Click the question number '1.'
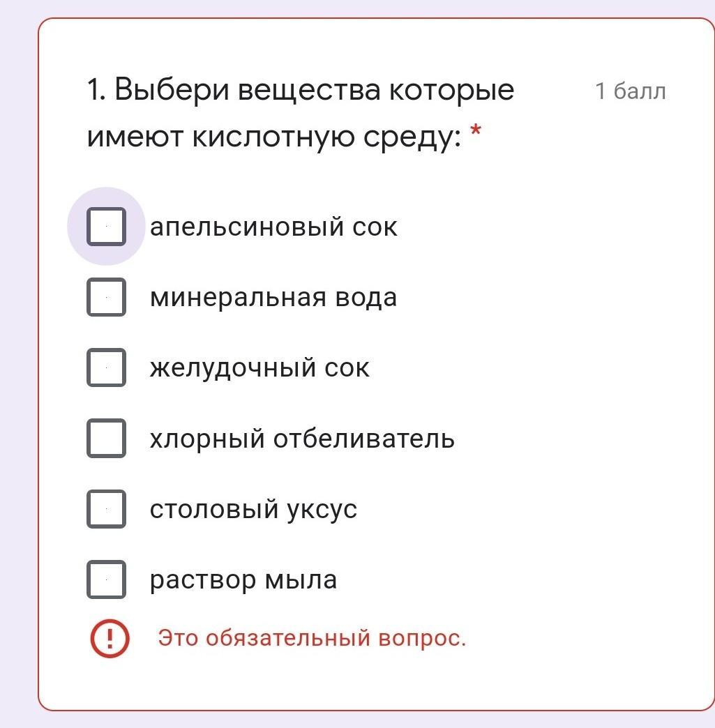Viewport: 715px width, 728px height. coord(96,90)
